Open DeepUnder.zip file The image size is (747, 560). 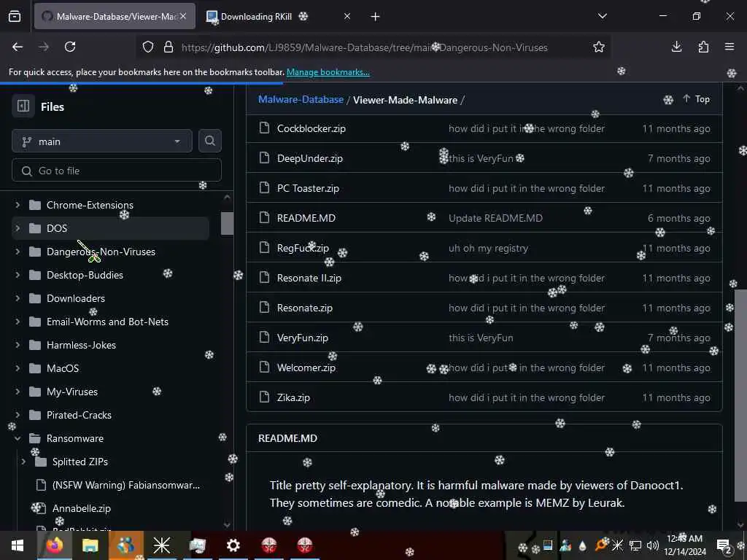[x=309, y=158]
